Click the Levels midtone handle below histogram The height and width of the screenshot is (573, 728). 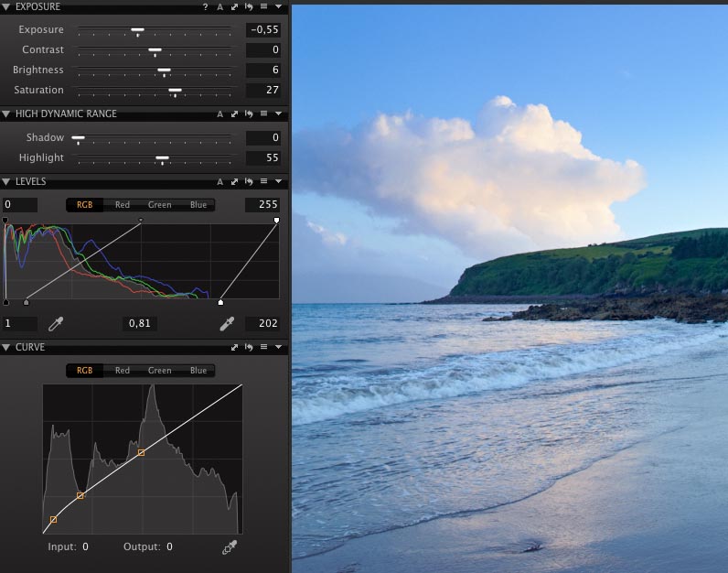[x=26, y=303]
